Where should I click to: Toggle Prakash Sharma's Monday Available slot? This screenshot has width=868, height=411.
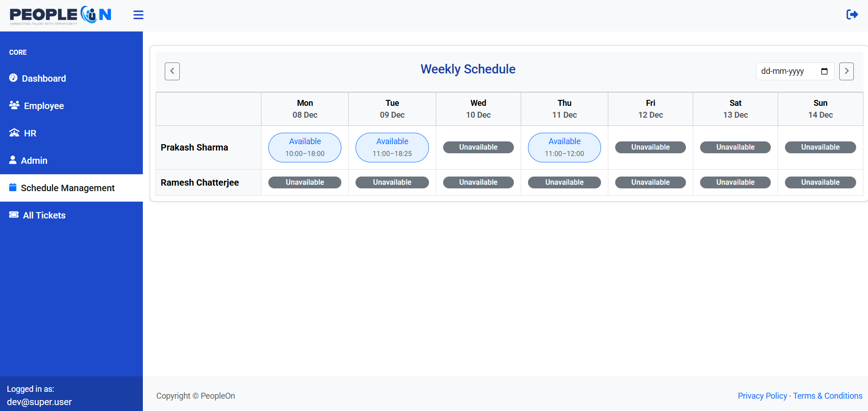(x=305, y=147)
